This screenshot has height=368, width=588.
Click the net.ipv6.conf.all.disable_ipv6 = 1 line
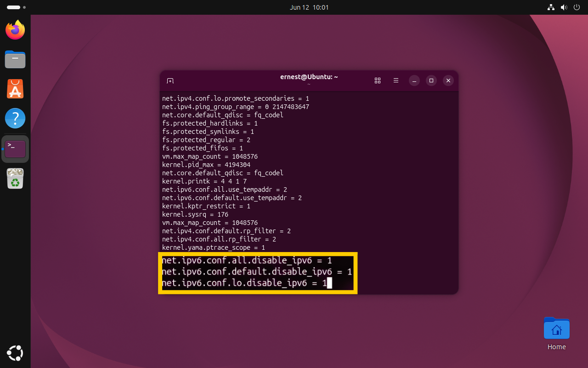click(x=247, y=261)
